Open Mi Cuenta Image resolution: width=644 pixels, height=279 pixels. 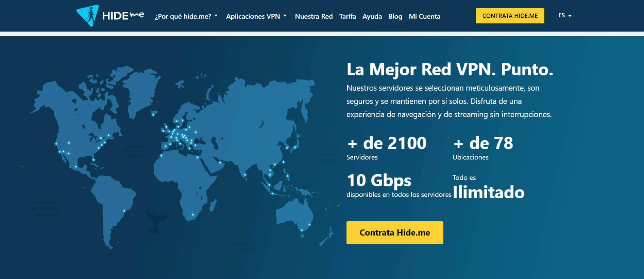point(424,16)
